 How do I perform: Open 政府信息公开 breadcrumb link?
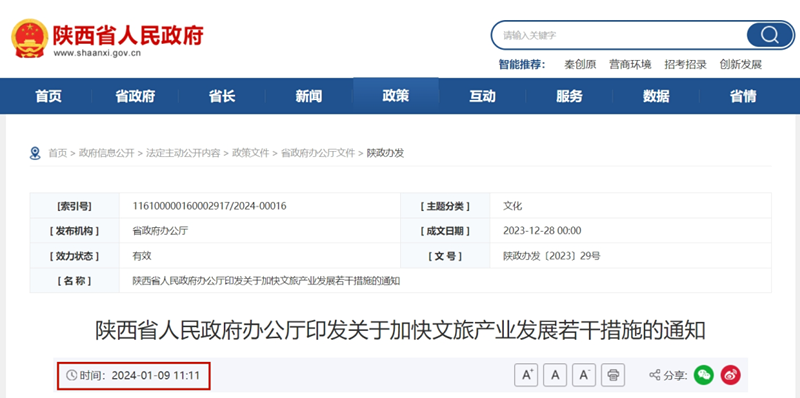click(107, 153)
